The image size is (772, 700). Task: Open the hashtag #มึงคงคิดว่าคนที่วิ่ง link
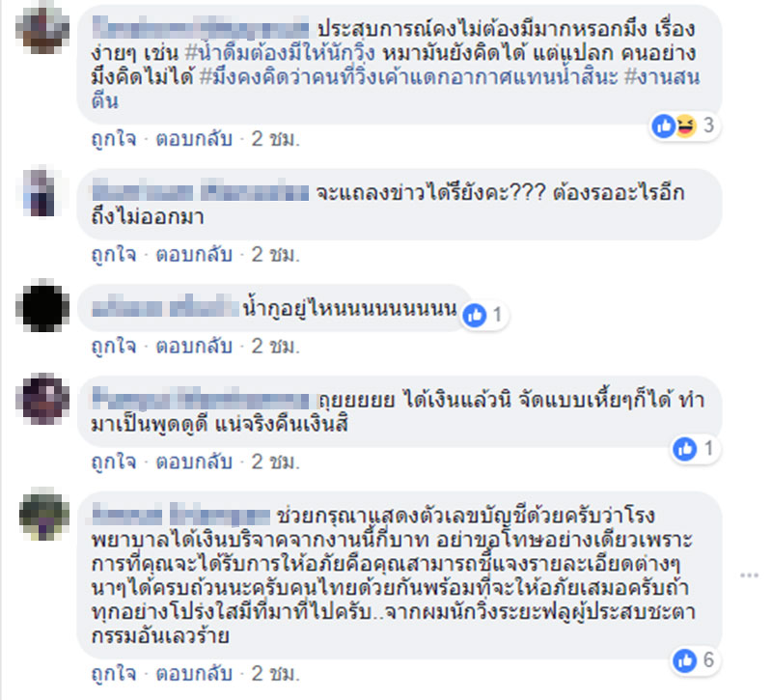(x=408, y=77)
